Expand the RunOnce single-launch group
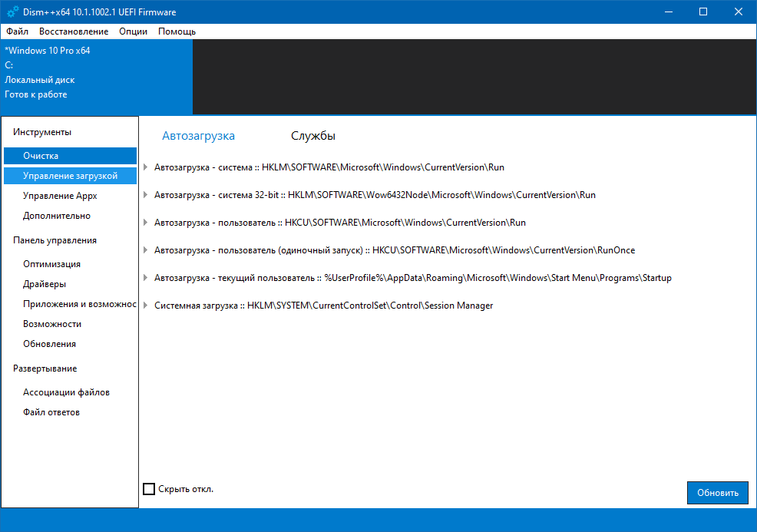Image resolution: width=757 pixels, height=532 pixels. point(147,250)
